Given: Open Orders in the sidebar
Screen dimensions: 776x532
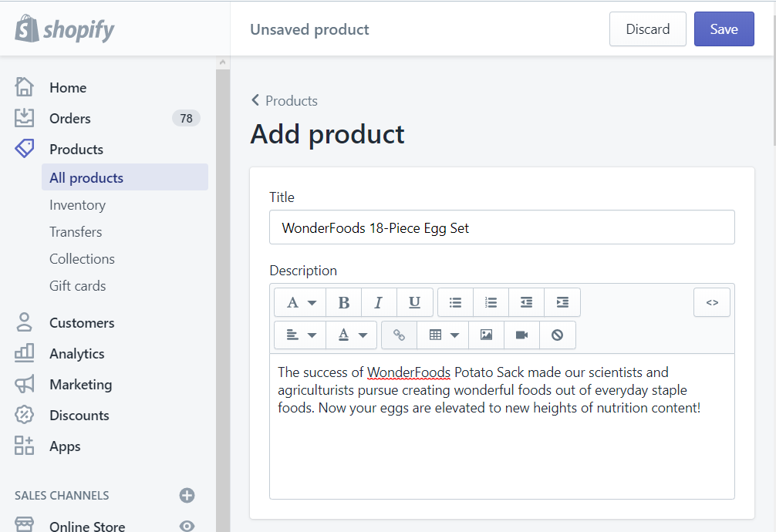Looking at the screenshot, I should [69, 118].
